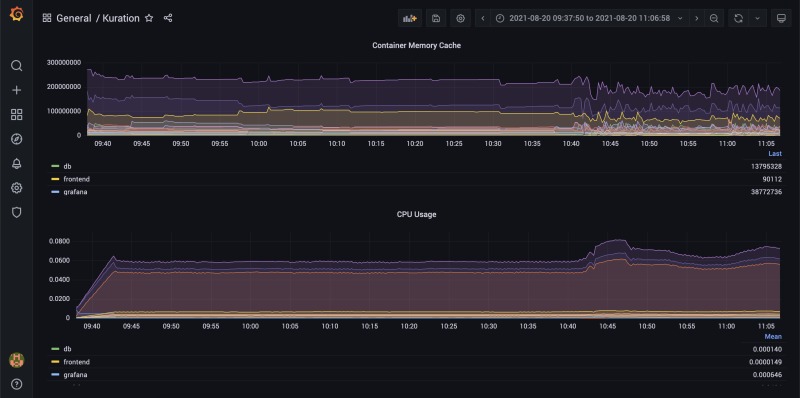Cycle view mode with monitor icon
This screenshot has width=800, height=398.
(781, 18)
